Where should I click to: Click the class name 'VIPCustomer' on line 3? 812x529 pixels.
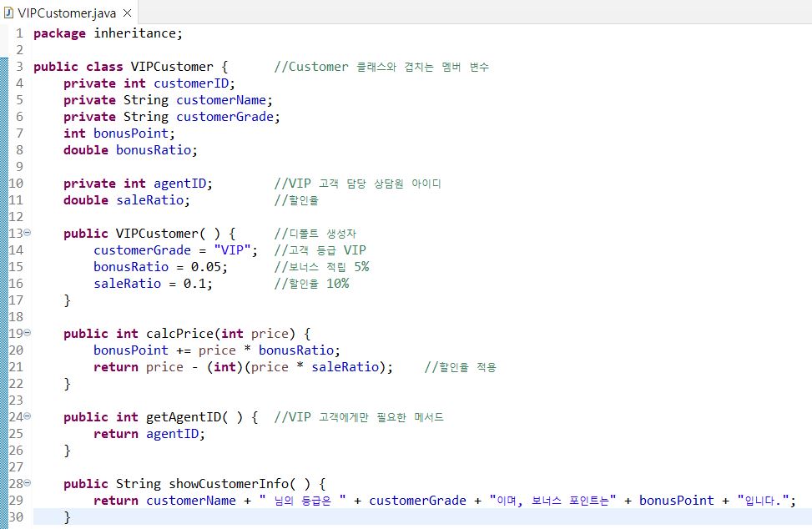pyautogui.click(x=172, y=67)
